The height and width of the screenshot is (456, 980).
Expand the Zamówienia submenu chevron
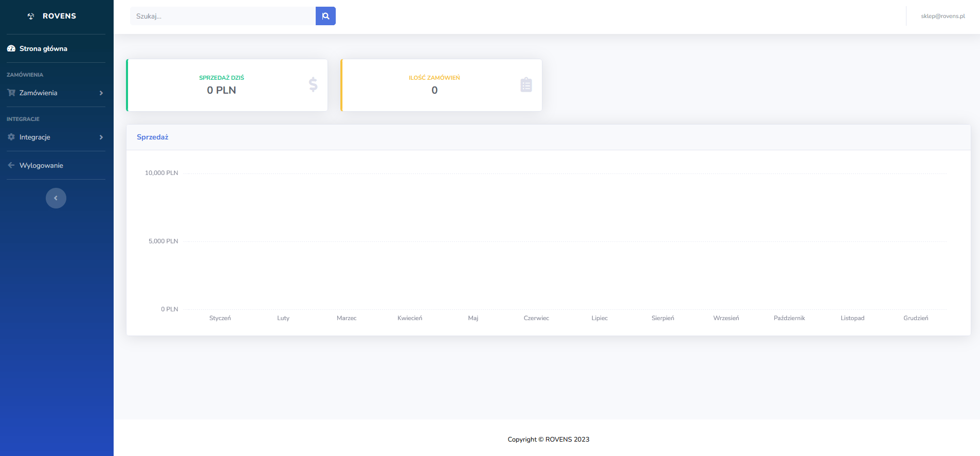[101, 93]
